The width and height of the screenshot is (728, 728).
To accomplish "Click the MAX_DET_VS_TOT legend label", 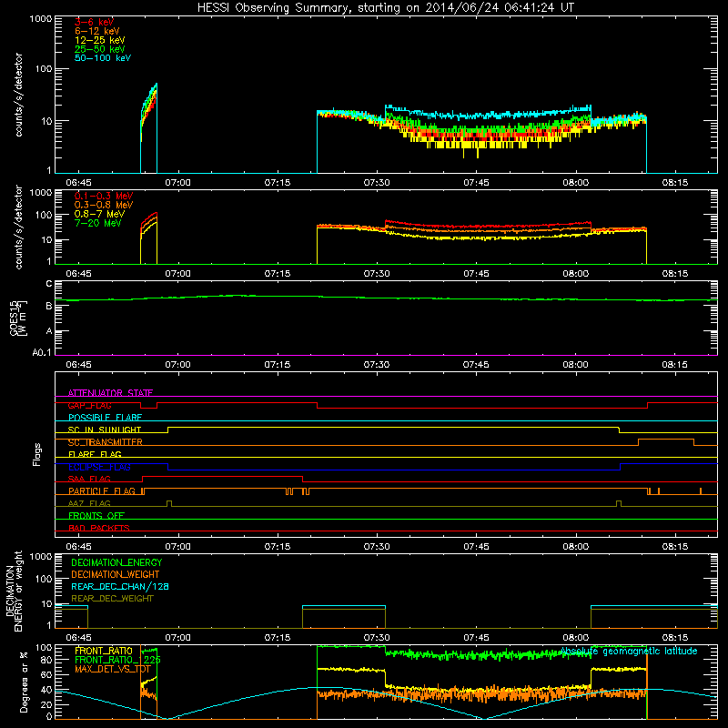I will tap(112, 669).
